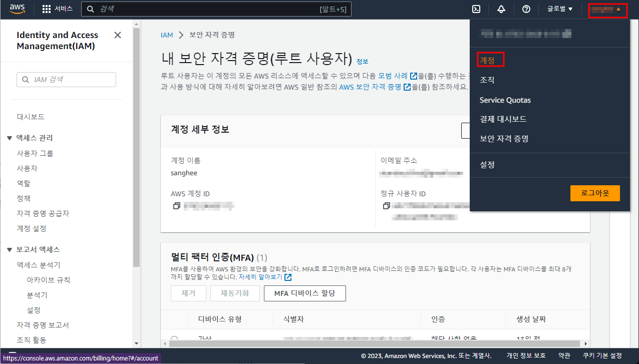This screenshot has height=364, width=639.
Task: Go to 대시보드 in sidebar
Action: coord(31,117)
